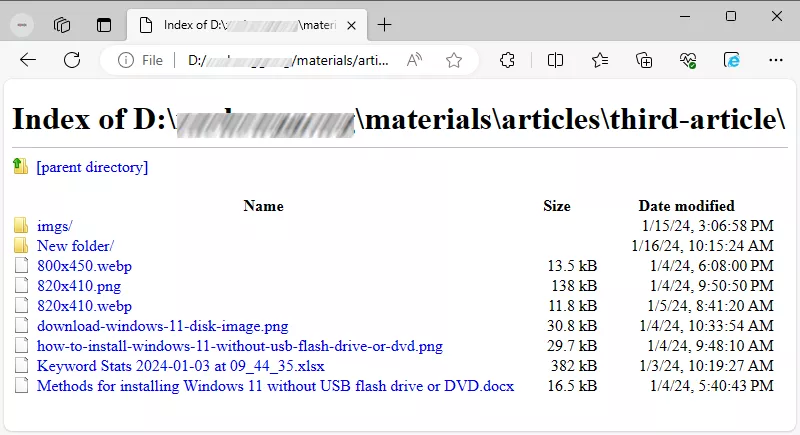Click file icon beside 800x450.webp
The image size is (800, 435).
click(21, 265)
